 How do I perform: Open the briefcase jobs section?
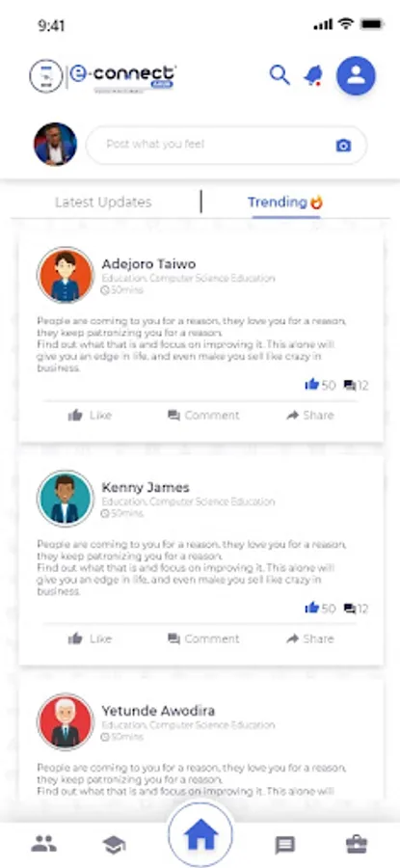pos(357,844)
